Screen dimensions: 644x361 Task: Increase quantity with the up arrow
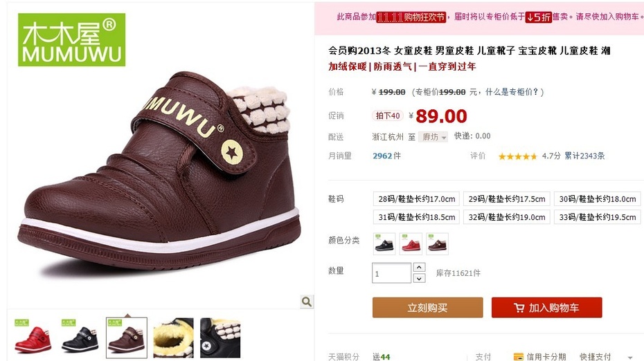tap(419, 268)
